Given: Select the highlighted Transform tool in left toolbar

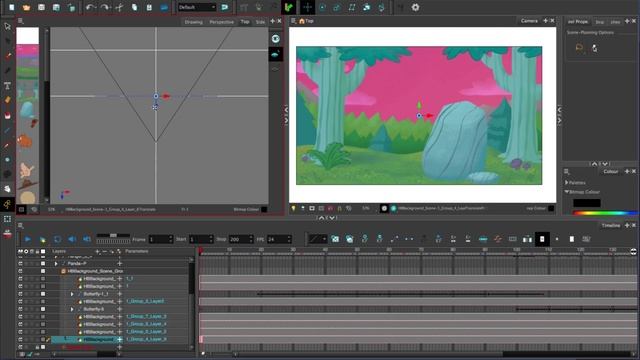Looking at the screenshot, I should click(7, 204).
